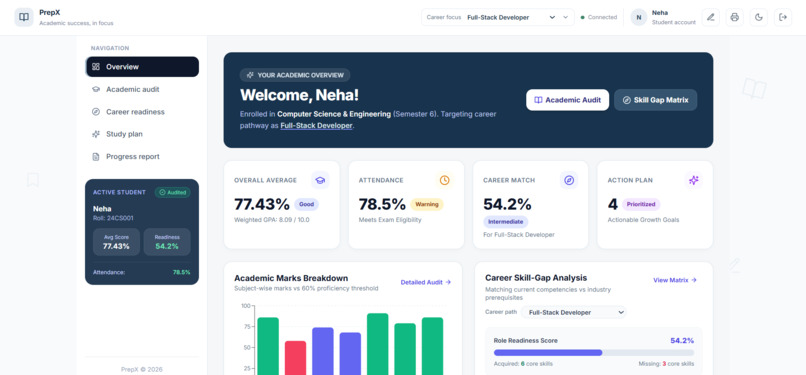Screen dimensions: 806x375
Task: Open Progress report in navigation
Action: 142,157
